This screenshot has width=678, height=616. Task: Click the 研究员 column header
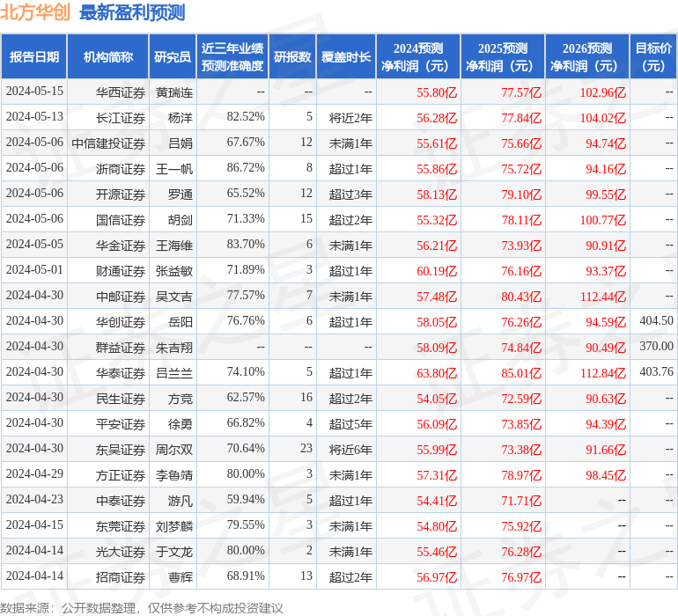click(x=172, y=57)
